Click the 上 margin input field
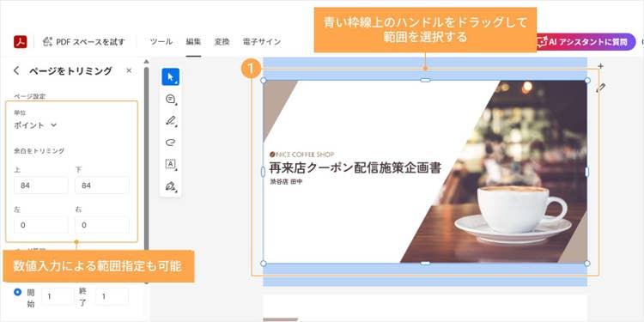Screen dimensions: 644x322 41,185
